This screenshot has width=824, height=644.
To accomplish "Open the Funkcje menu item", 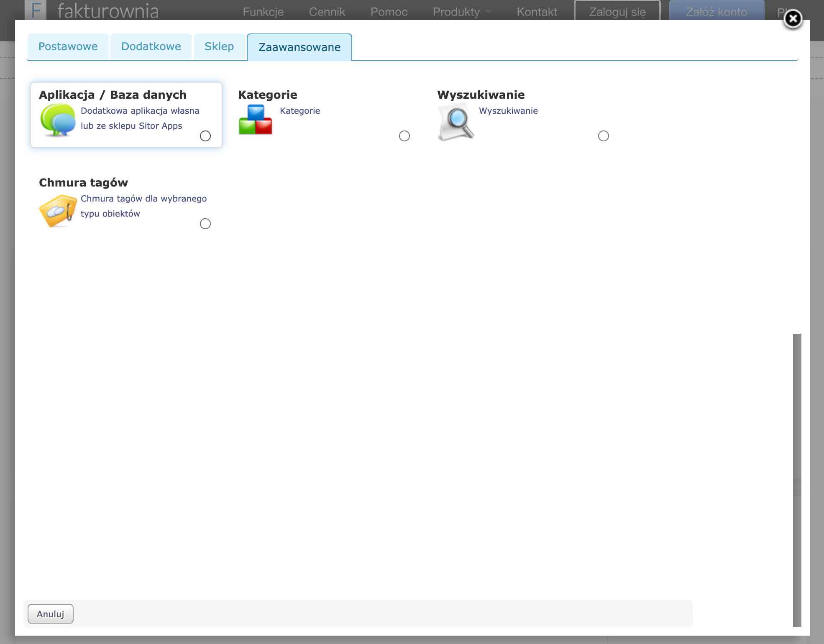I will 263,11.
